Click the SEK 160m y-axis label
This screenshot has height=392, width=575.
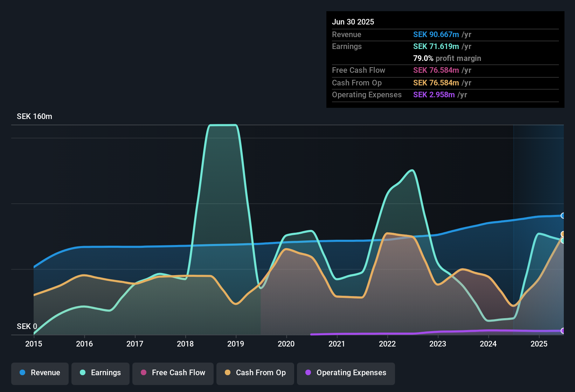point(34,117)
